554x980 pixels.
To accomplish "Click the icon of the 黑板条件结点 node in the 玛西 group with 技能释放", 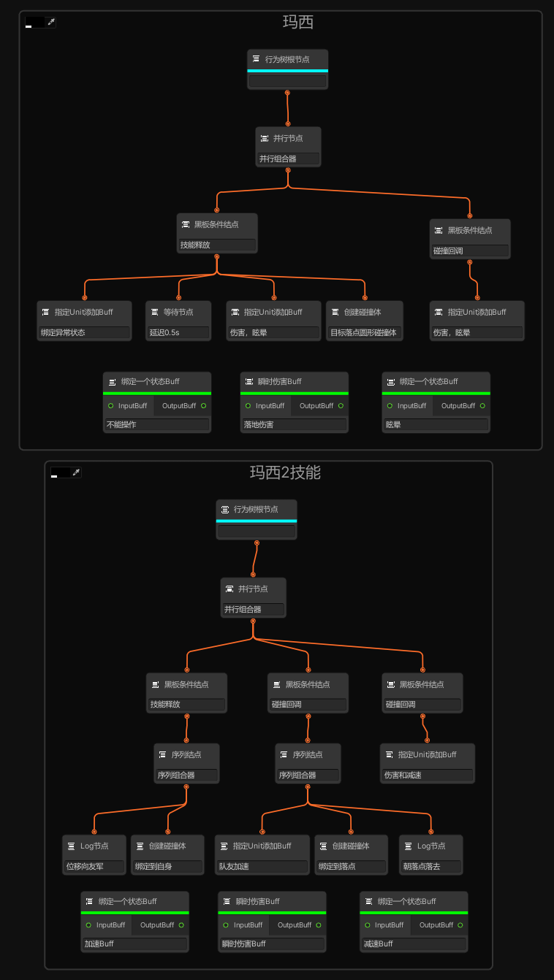I will coord(186,224).
